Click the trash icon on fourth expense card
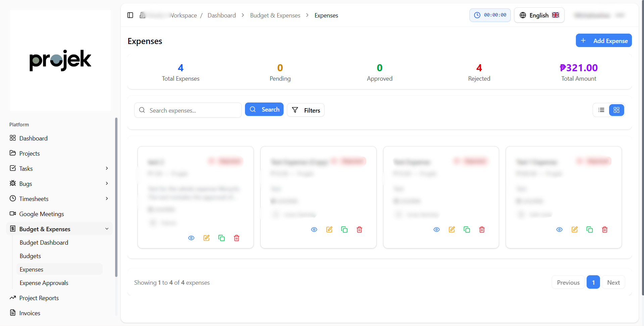Viewport: 644px width, 326px height. pos(605,230)
